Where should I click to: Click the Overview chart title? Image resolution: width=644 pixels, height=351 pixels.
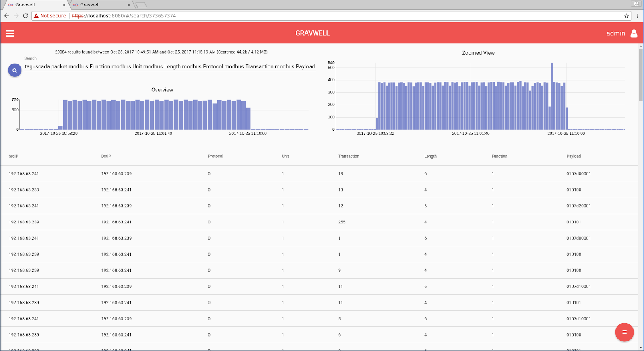[x=162, y=90]
